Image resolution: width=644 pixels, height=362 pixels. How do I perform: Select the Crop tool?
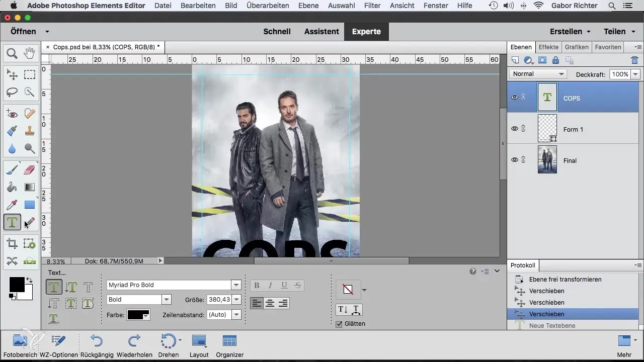[12, 244]
